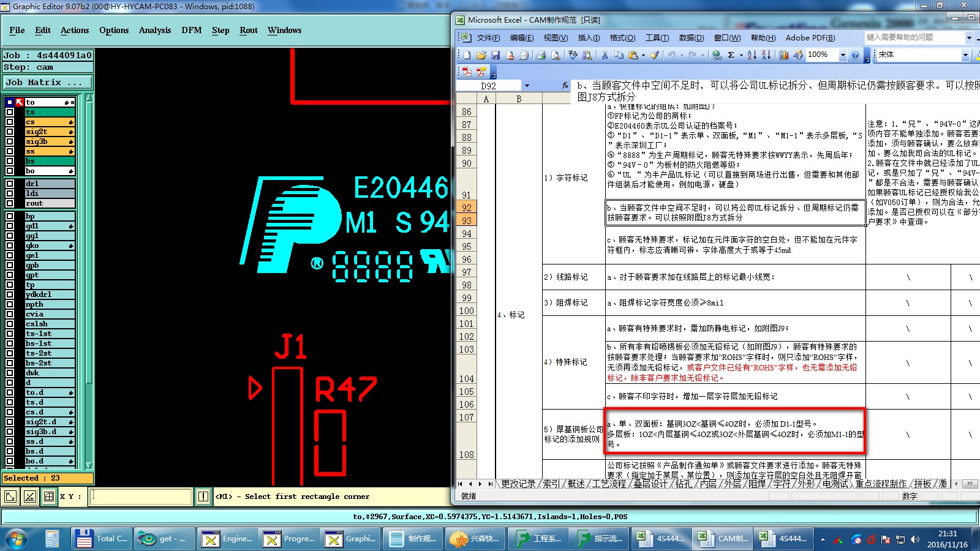Open the 格式(O) menu in Excel
The height and width of the screenshot is (551, 980).
pos(622,38)
